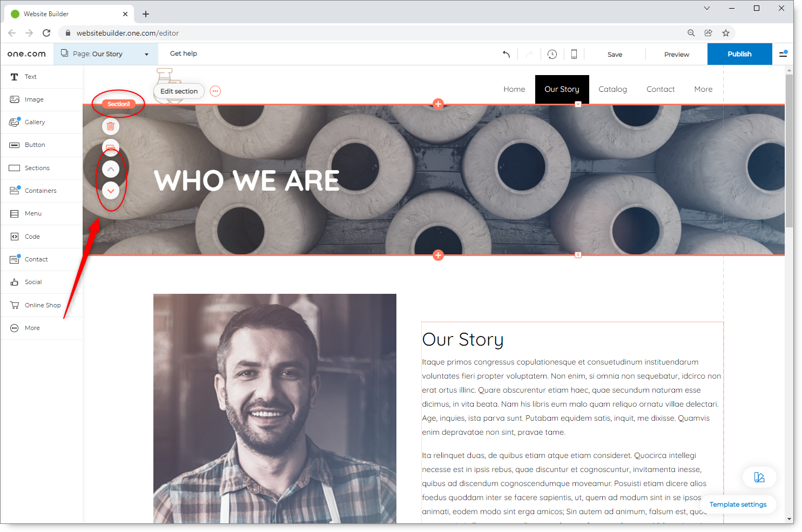Viewport: 802px width, 532px height.
Task: Open version history clock icon
Action: pos(552,54)
